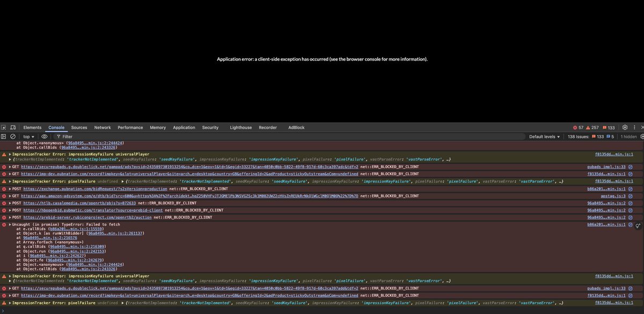
Task: Open the 96a8495 source link on the rubiconproject row
Action: pyautogui.click(x=606, y=217)
